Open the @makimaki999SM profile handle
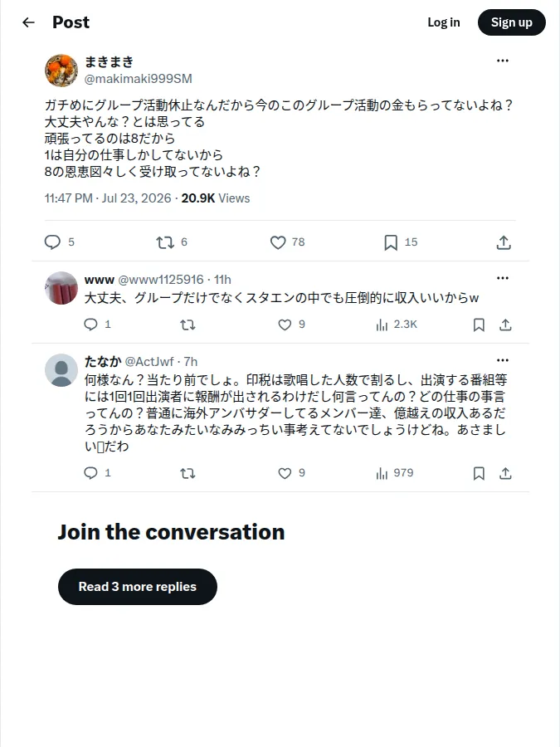 [138, 79]
